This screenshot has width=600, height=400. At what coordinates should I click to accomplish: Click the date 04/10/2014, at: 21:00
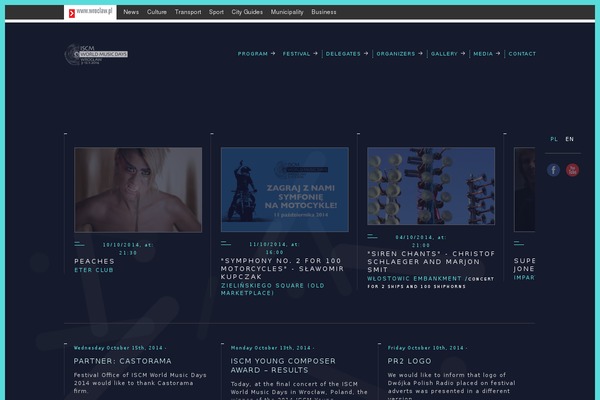(421, 241)
